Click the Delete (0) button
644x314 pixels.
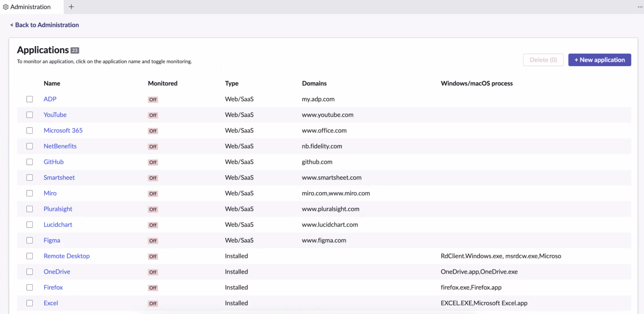pos(543,60)
